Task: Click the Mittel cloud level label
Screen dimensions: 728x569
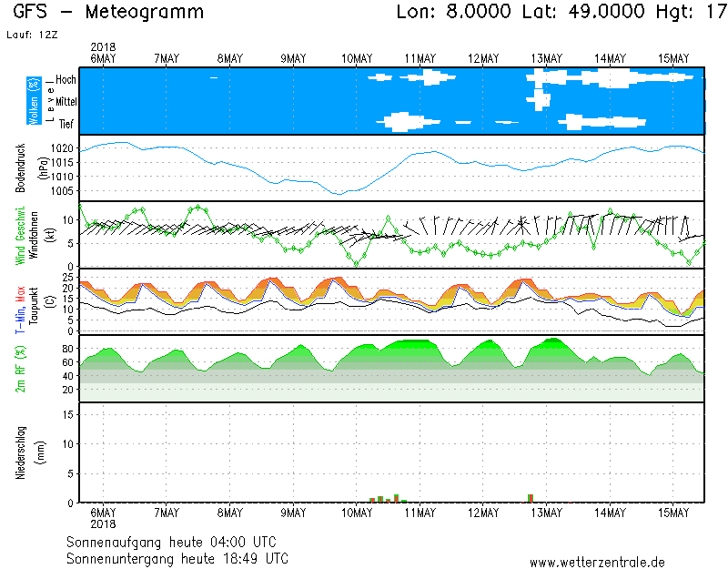Action: [x=66, y=102]
